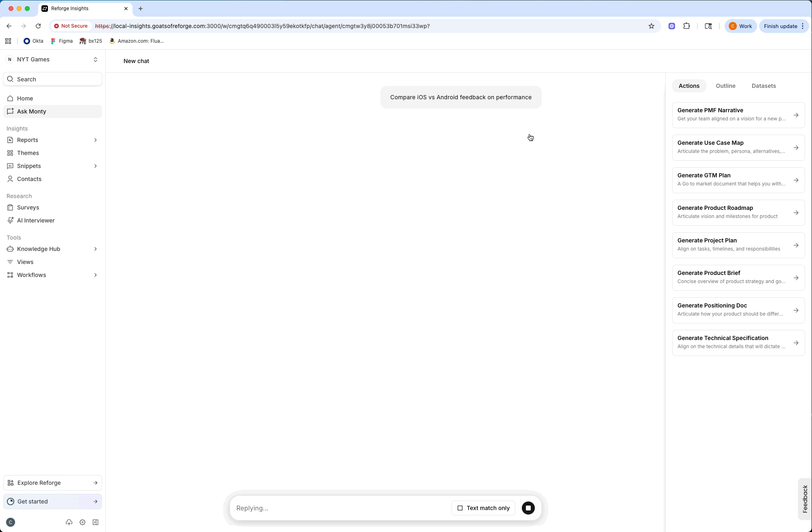Viewport: 812px width, 532px height.
Task: Collapse the sidebar using the panel icon
Action: pos(96,522)
